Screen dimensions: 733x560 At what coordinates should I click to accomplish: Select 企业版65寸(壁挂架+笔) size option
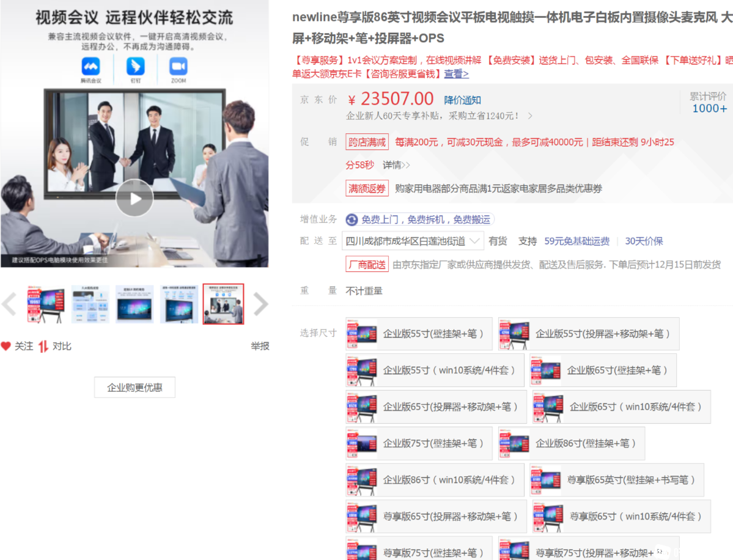603,370
